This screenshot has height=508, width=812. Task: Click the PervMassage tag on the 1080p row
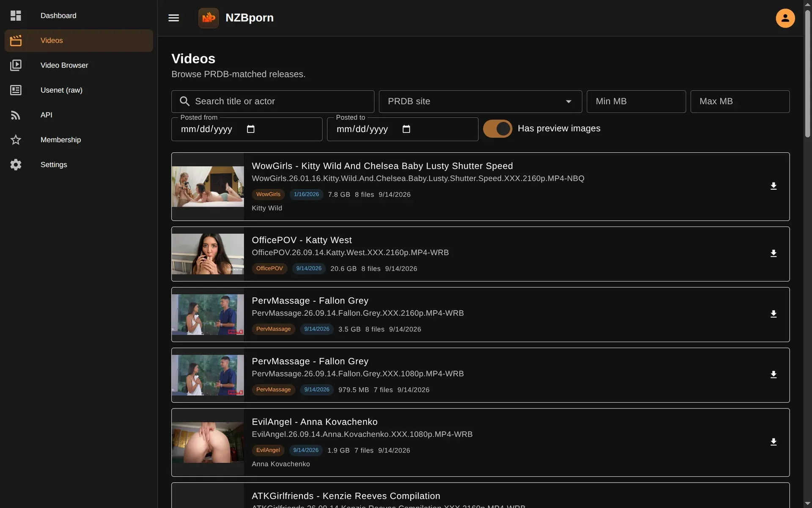[273, 389]
